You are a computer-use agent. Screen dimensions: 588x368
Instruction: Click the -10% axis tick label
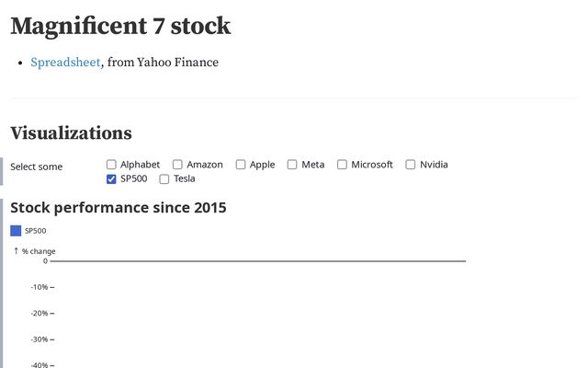click(40, 287)
